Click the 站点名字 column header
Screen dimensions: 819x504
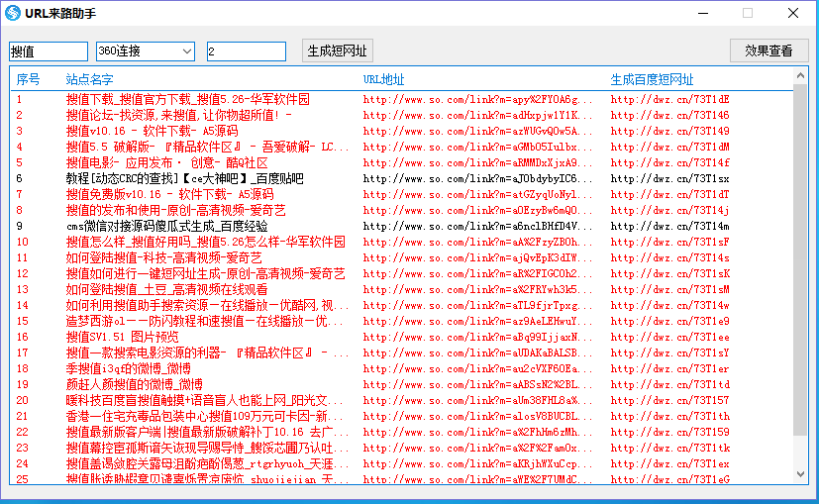90,79
